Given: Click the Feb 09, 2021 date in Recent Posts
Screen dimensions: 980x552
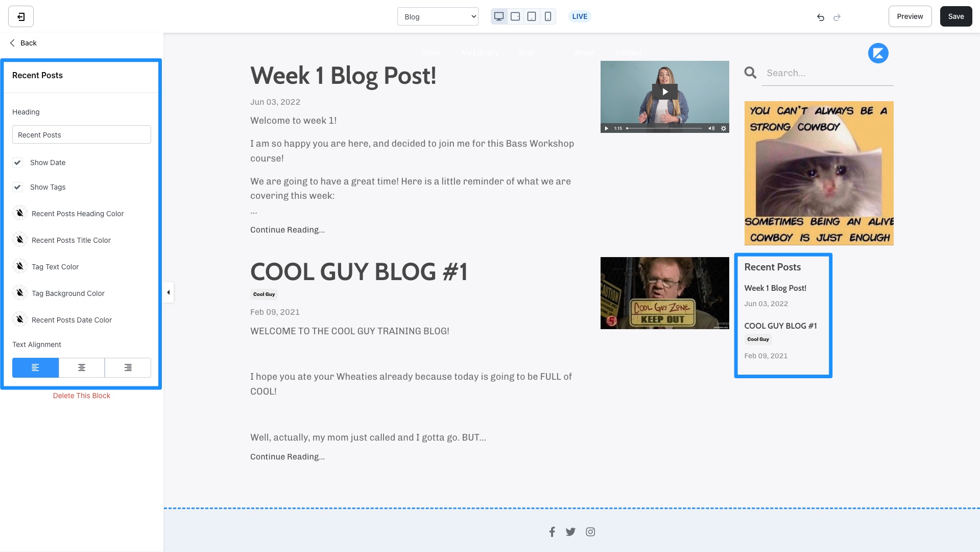Looking at the screenshot, I should tap(766, 356).
